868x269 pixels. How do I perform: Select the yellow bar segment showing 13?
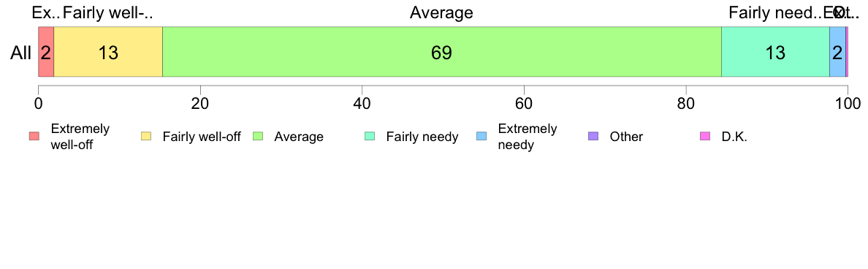pyautogui.click(x=108, y=51)
